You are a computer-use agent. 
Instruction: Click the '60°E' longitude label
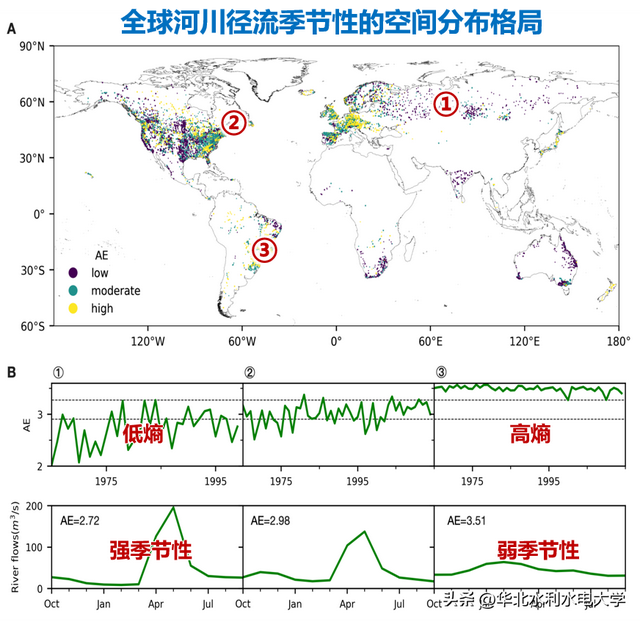(430, 341)
